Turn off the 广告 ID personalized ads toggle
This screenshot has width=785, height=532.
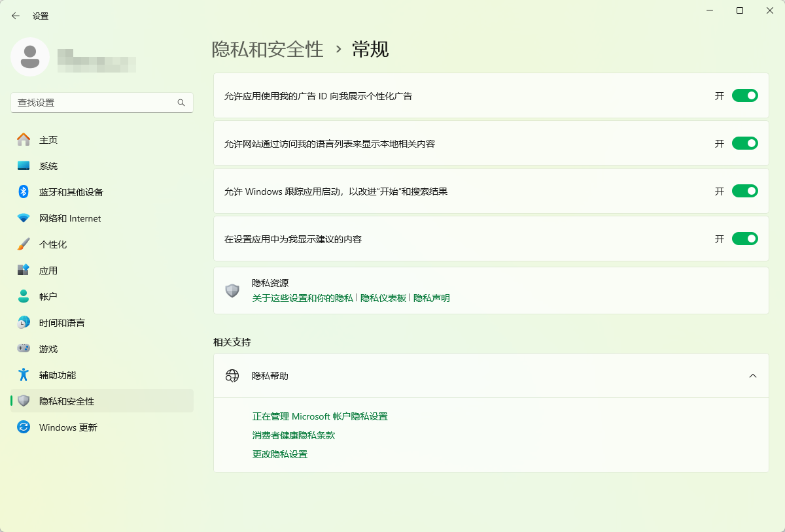(744, 95)
